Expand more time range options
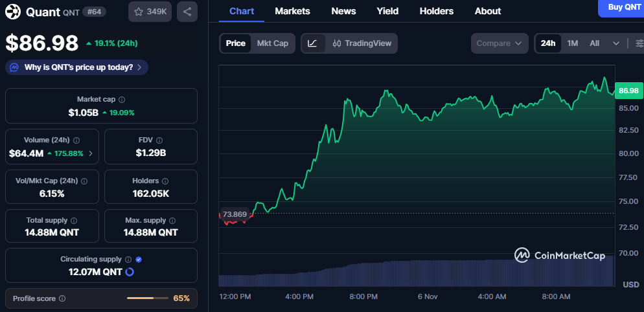644x312 pixels. [x=615, y=43]
